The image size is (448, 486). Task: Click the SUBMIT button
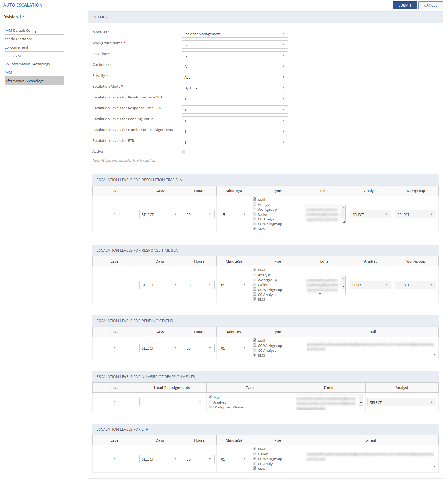click(x=404, y=5)
